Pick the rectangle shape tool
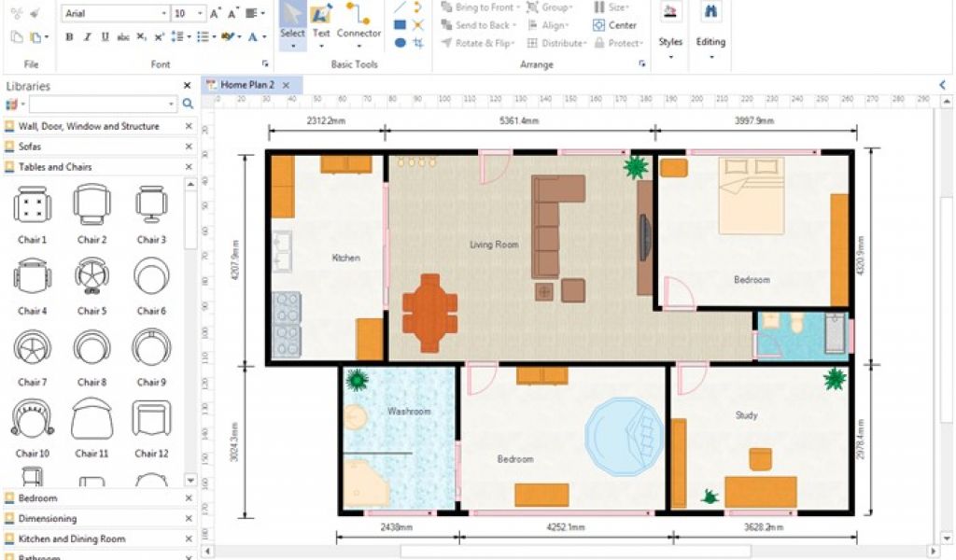This screenshot has width=956, height=560. tap(400, 25)
